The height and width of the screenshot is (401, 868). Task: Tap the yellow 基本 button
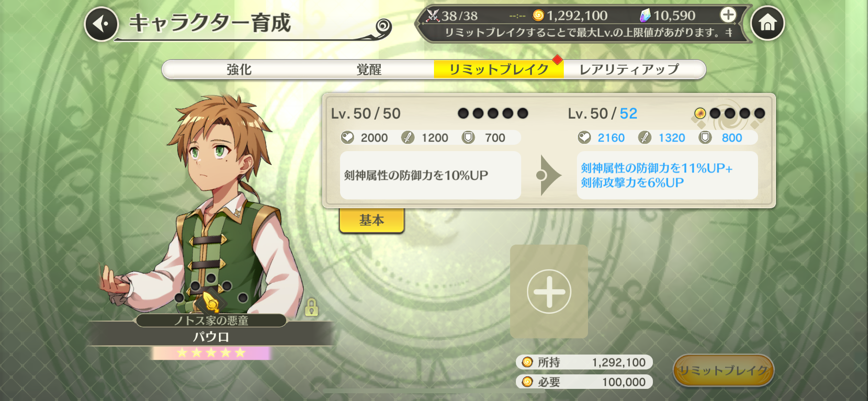[x=372, y=220]
